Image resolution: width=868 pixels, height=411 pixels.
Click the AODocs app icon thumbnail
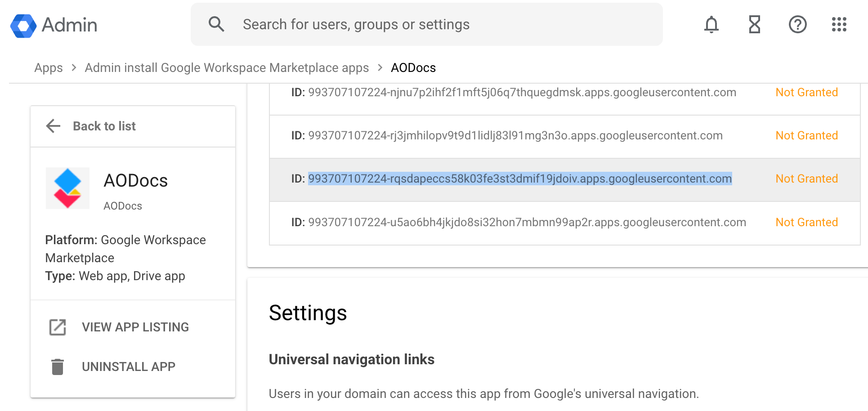point(67,188)
